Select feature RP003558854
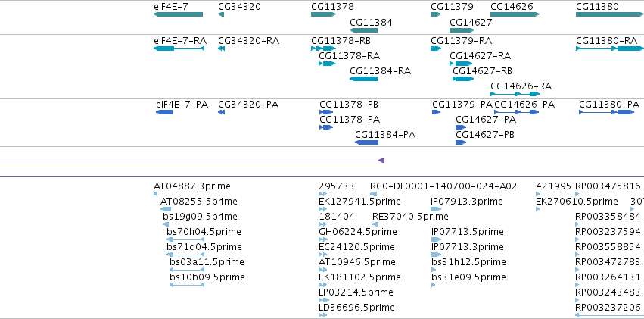Image resolution: width=644 pixels, height=319 pixels. (577, 255)
